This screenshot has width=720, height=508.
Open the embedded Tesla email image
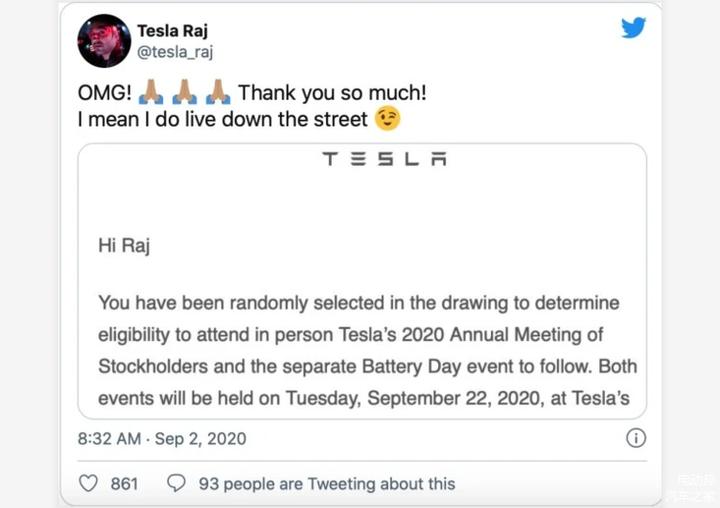(x=362, y=281)
